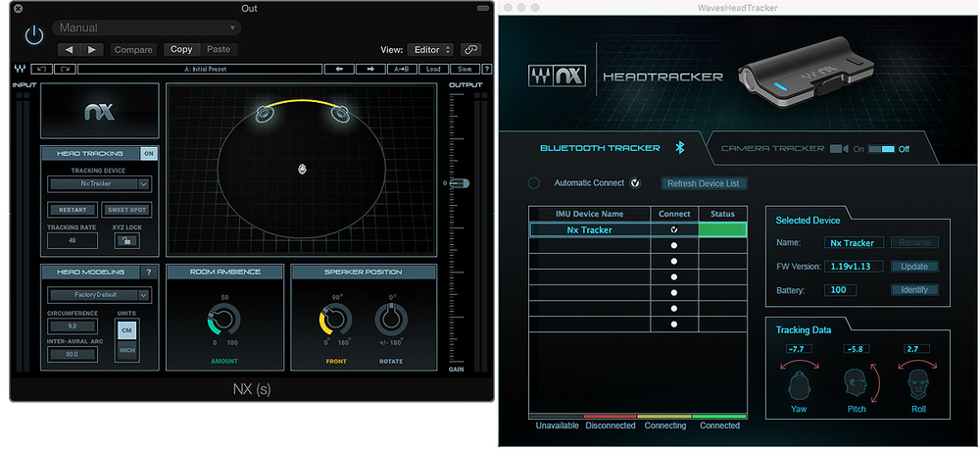Select the Nx Tracker device row

[638, 229]
